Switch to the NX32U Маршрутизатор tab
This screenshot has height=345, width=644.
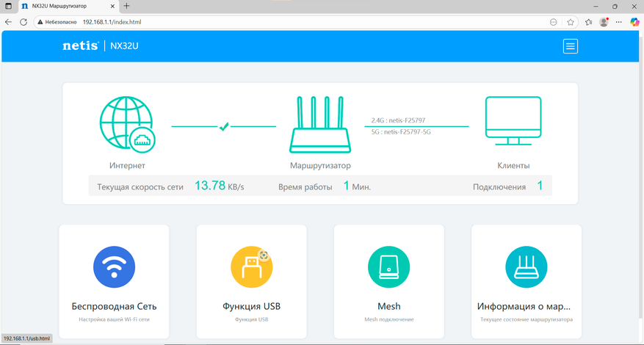69,6
